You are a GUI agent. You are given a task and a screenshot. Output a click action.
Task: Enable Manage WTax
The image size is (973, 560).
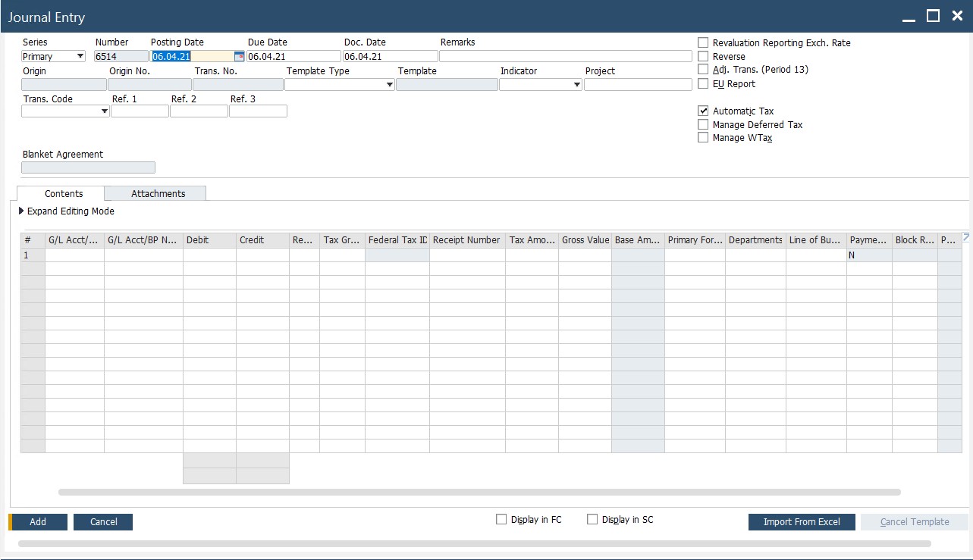click(x=702, y=137)
